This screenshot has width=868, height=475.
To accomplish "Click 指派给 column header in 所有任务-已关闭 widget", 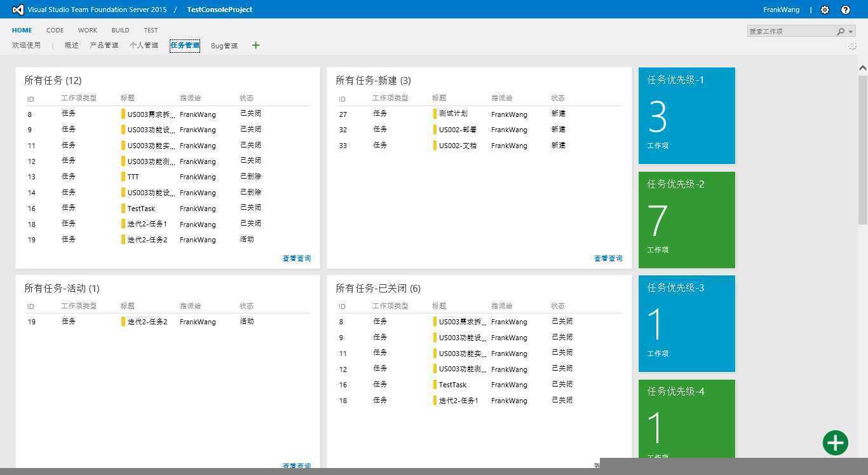I will click(502, 306).
